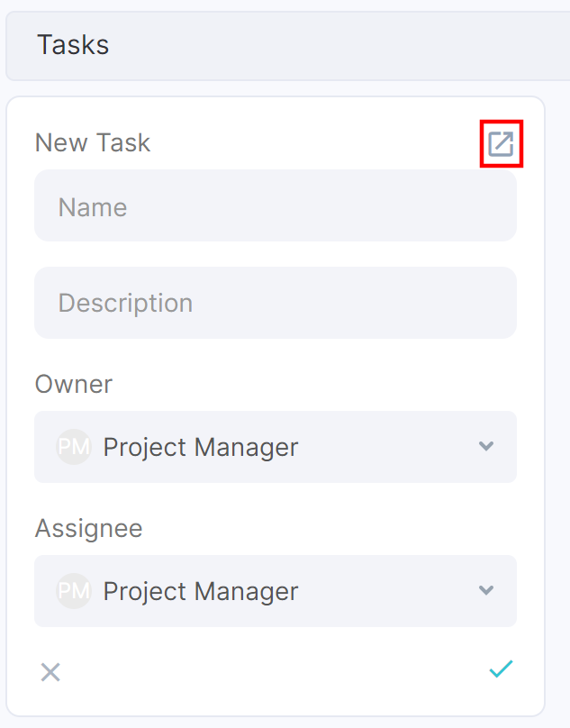Click the Name placeholder text
The width and height of the screenshot is (570, 728).
tap(93, 207)
